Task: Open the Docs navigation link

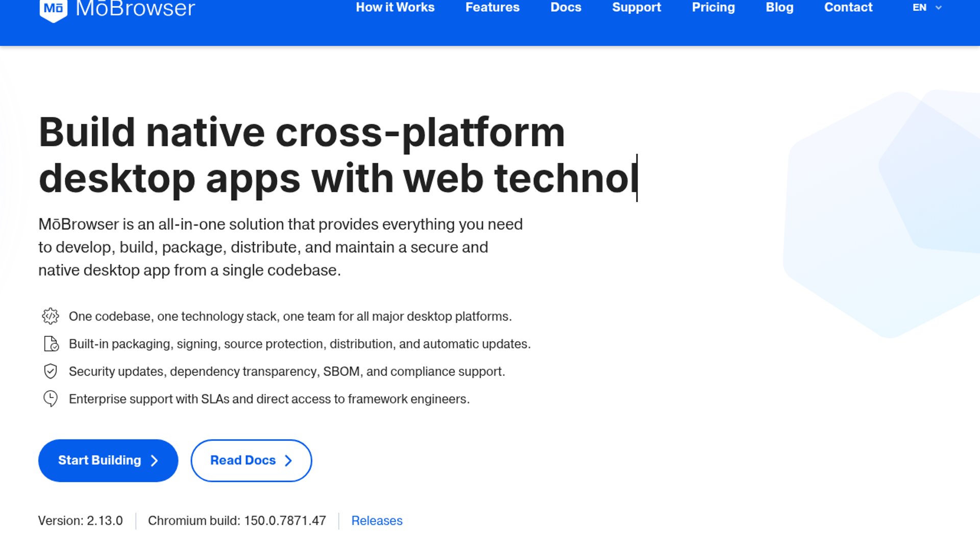Action: (x=566, y=7)
